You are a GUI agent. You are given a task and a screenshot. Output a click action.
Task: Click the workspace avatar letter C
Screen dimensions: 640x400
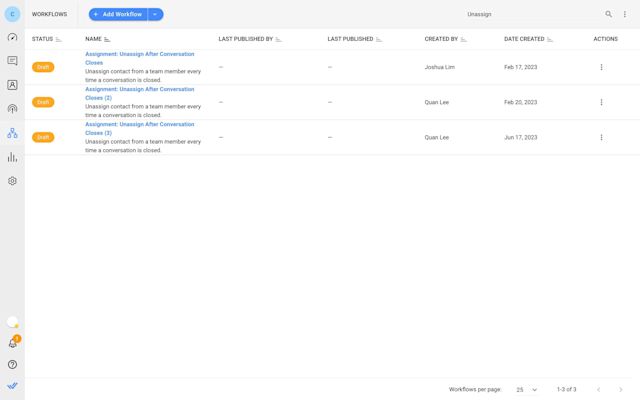(x=12, y=14)
